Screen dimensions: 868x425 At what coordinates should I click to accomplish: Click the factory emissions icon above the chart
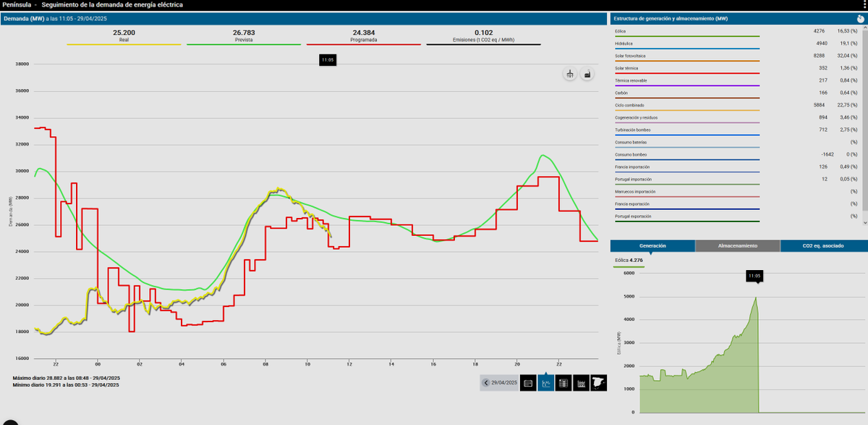587,74
